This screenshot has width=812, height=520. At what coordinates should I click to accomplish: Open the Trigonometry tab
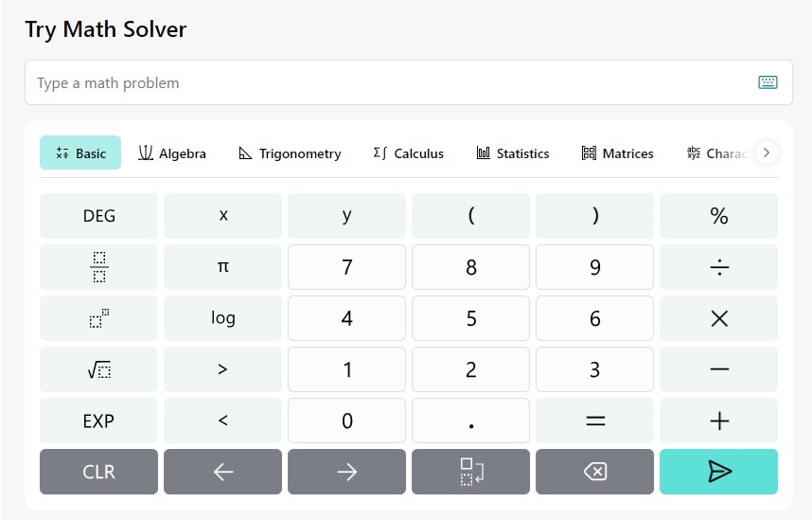290,152
